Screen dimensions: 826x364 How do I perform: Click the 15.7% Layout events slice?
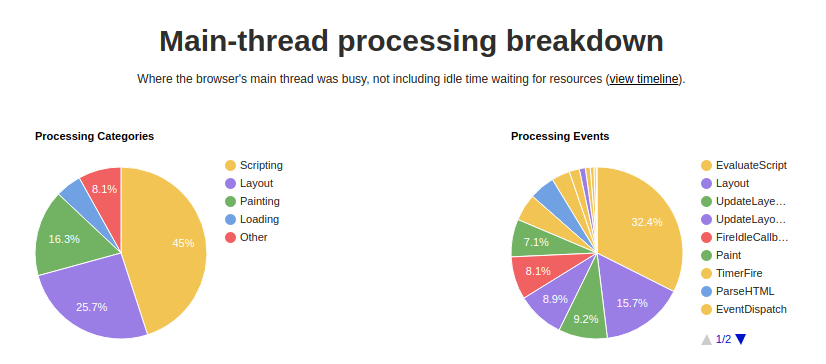(635, 303)
